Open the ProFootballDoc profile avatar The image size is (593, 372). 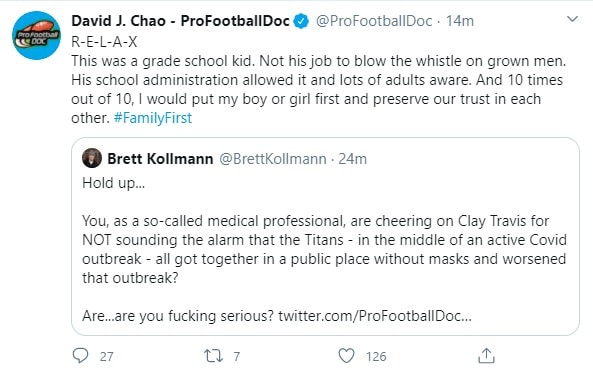pos(36,36)
